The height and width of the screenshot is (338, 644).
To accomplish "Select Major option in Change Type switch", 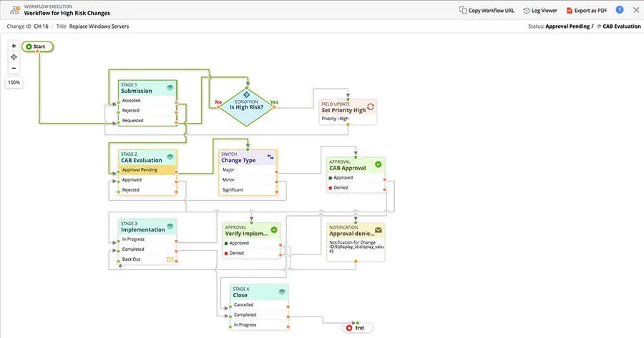I will [x=248, y=170].
